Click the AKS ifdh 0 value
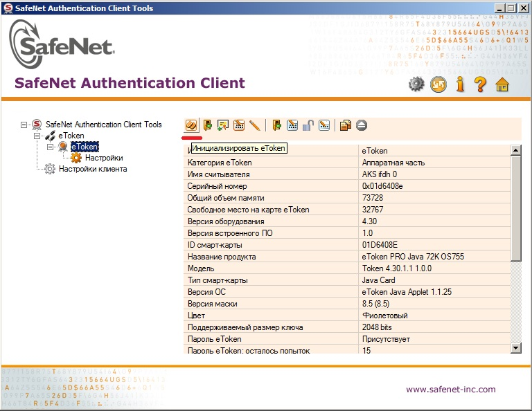Screen dimensions: 532x411 point(380,174)
